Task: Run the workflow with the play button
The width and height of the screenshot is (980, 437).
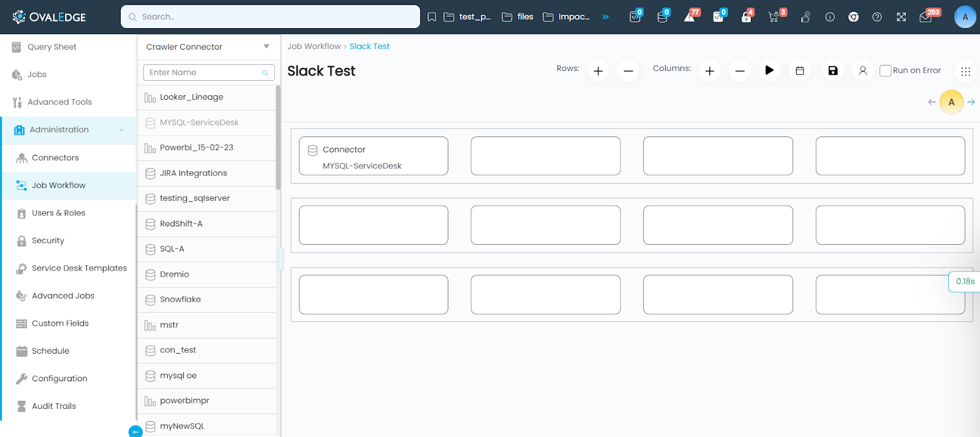Action: tap(769, 70)
